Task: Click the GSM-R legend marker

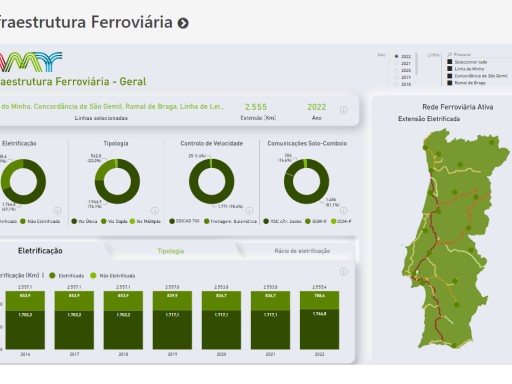Action: tap(308, 221)
